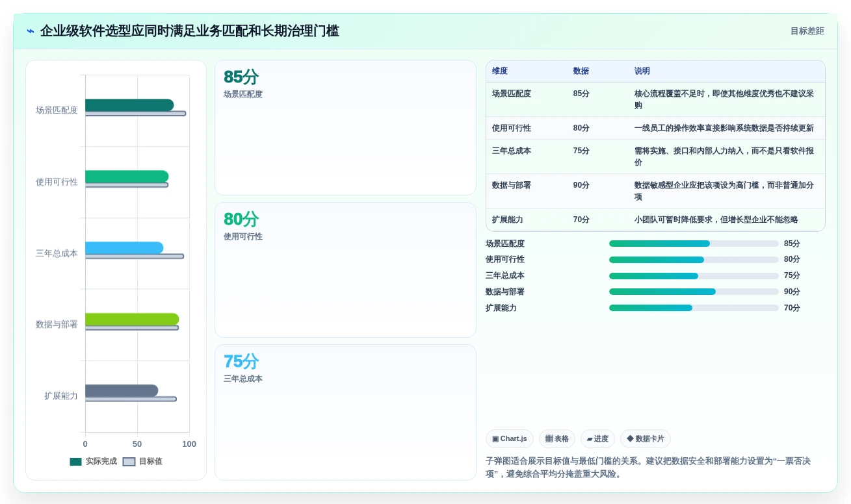
Task: Click the 100 x-axis tick label
Action: point(189,444)
